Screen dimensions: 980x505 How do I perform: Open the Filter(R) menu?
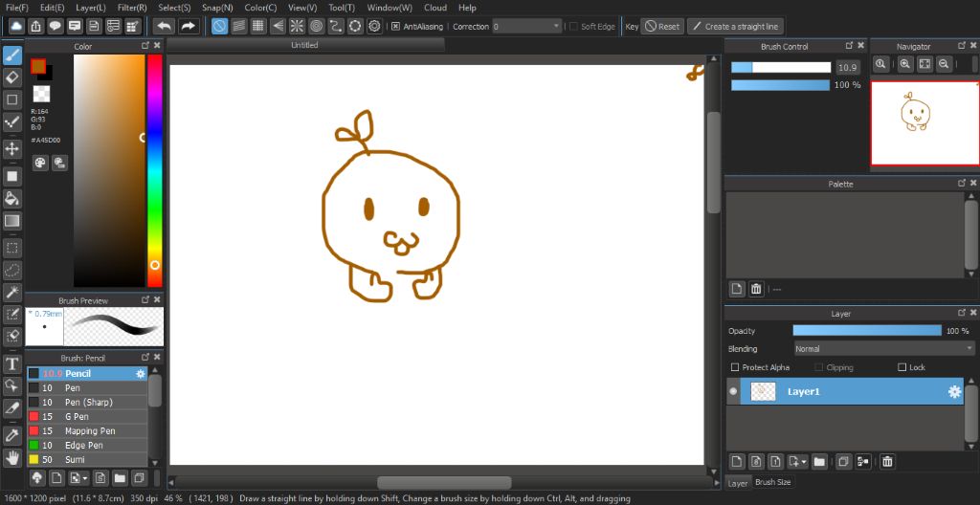pyautogui.click(x=132, y=8)
